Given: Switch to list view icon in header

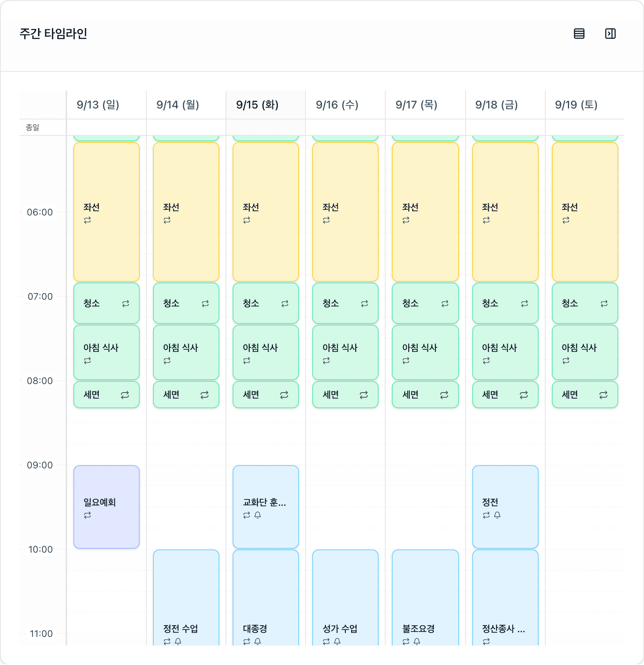Looking at the screenshot, I should click(579, 34).
